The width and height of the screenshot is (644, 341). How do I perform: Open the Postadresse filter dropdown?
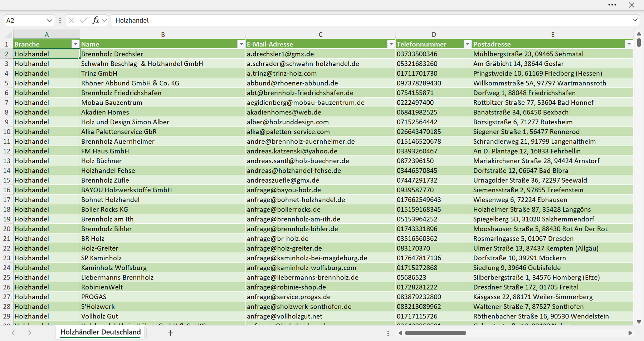[629, 44]
